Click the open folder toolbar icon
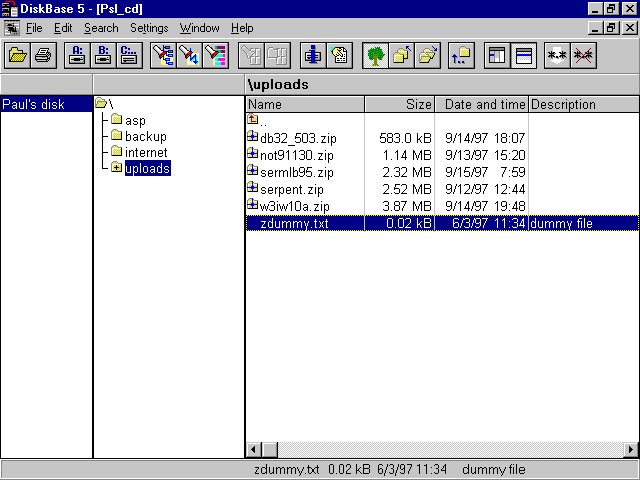Image resolution: width=640 pixels, height=480 pixels. point(18,56)
